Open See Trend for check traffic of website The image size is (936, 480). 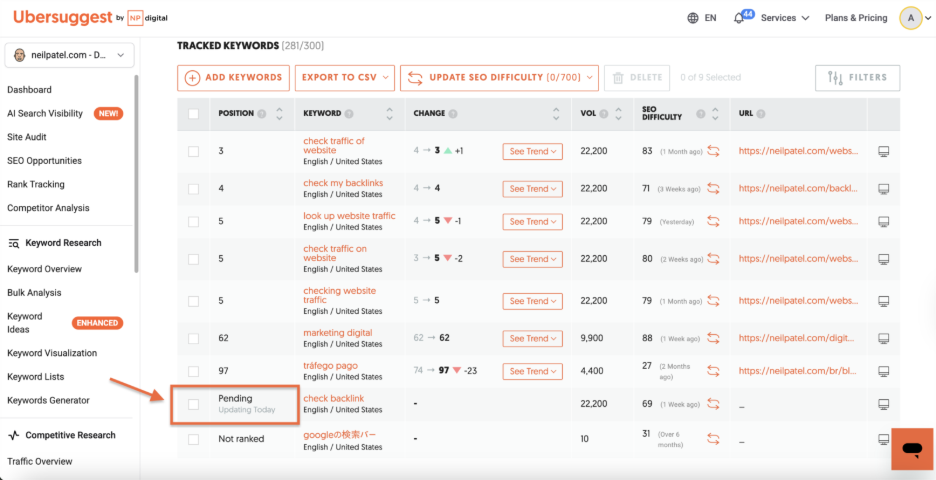(532, 152)
